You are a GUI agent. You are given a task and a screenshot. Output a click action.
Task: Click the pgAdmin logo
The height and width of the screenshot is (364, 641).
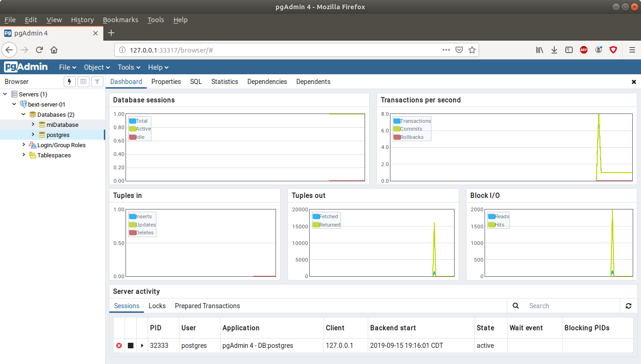click(26, 67)
